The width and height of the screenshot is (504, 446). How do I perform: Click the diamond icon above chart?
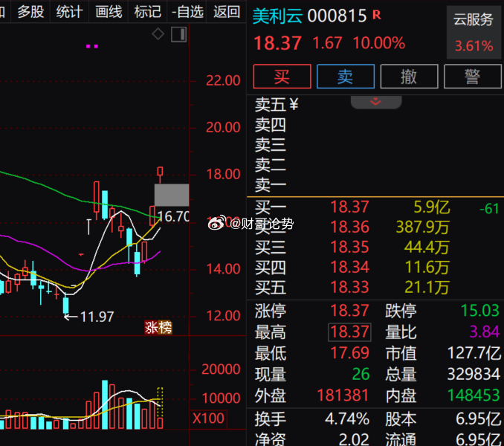point(158,33)
